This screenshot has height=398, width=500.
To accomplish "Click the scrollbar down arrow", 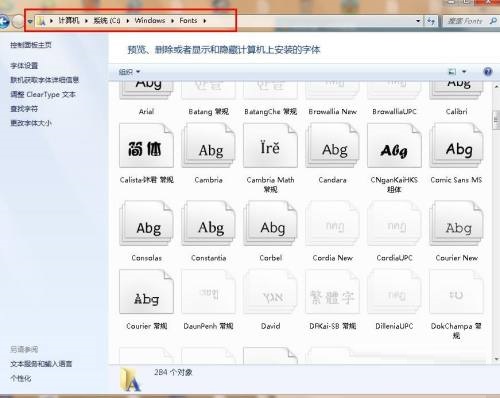I will click(496, 359).
